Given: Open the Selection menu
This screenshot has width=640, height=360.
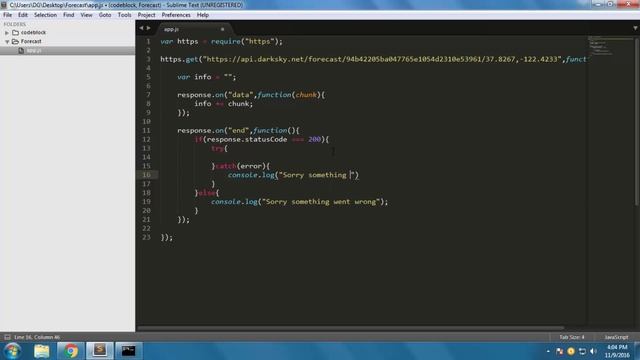Looking at the screenshot, I should tap(45, 15).
